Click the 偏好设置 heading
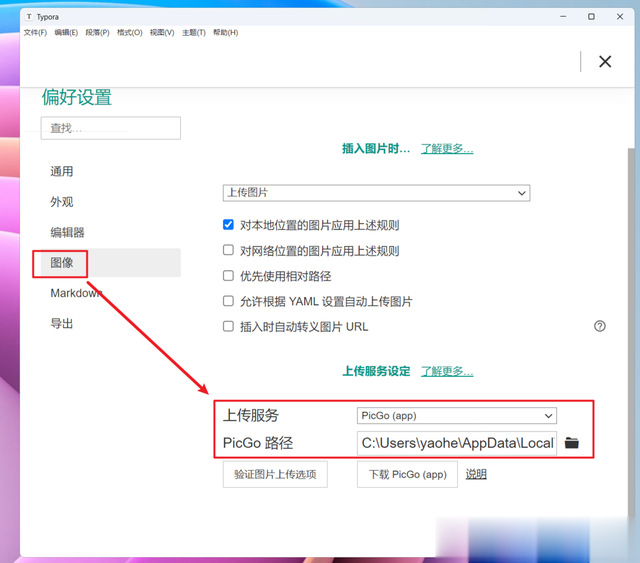This screenshot has height=563, width=640. 77,97
